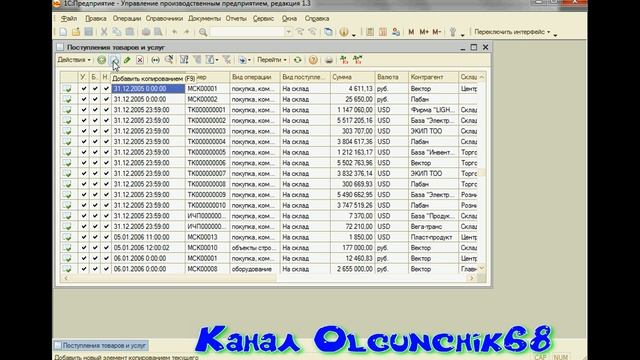
Task: Open the Документы menu
Action: [204, 18]
